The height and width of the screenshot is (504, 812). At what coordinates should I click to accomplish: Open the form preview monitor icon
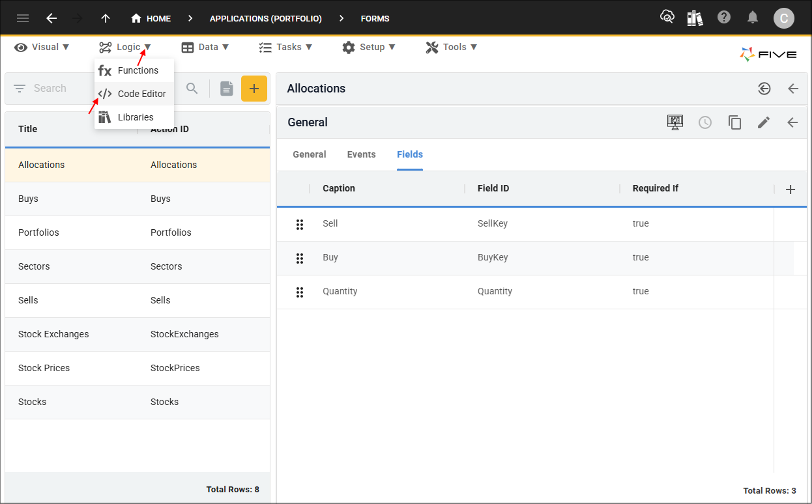click(x=675, y=122)
